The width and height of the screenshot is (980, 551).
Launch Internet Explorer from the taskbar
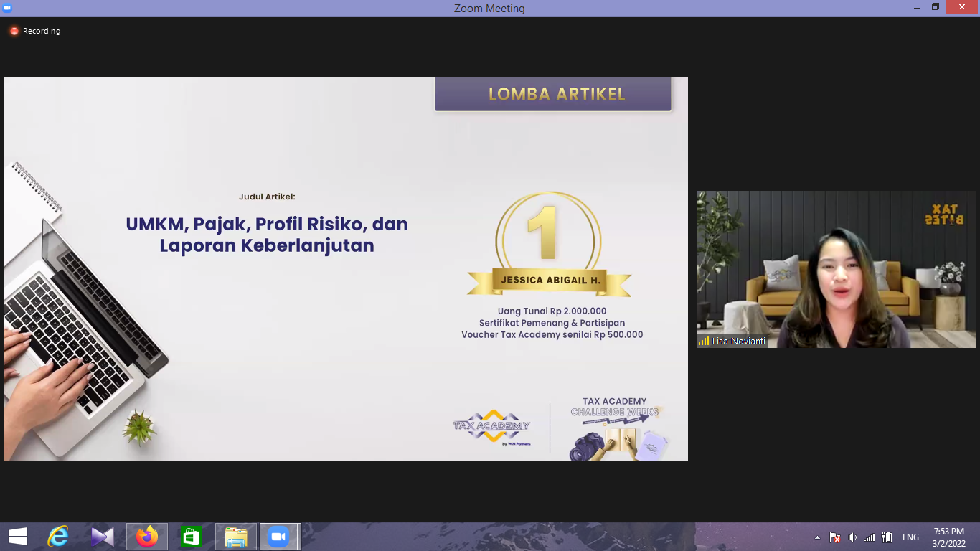59,537
